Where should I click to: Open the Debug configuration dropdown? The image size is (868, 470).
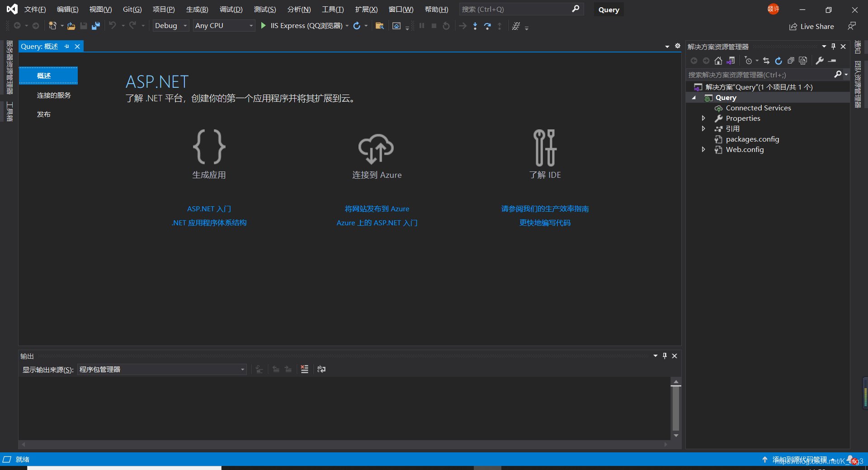pyautogui.click(x=170, y=26)
